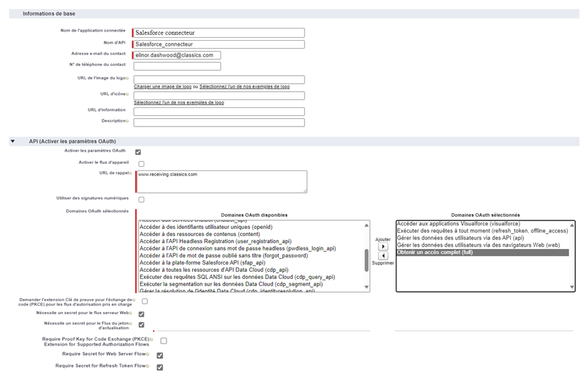This screenshot has height=372, width=588.
Task: Click the Description input field
Action: [x=219, y=122]
